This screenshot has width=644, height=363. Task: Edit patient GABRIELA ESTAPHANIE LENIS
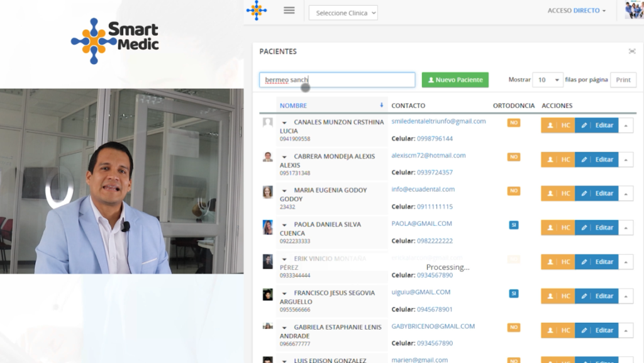(x=597, y=330)
